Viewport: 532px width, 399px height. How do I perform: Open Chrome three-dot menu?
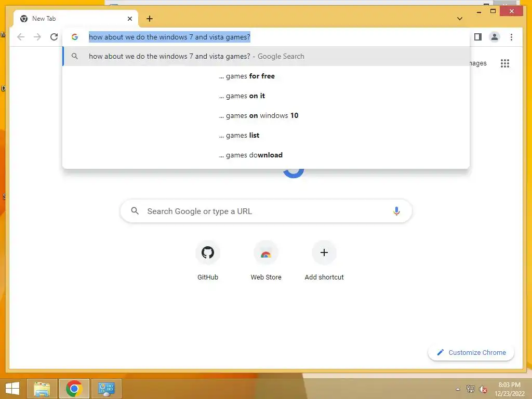tap(511, 37)
